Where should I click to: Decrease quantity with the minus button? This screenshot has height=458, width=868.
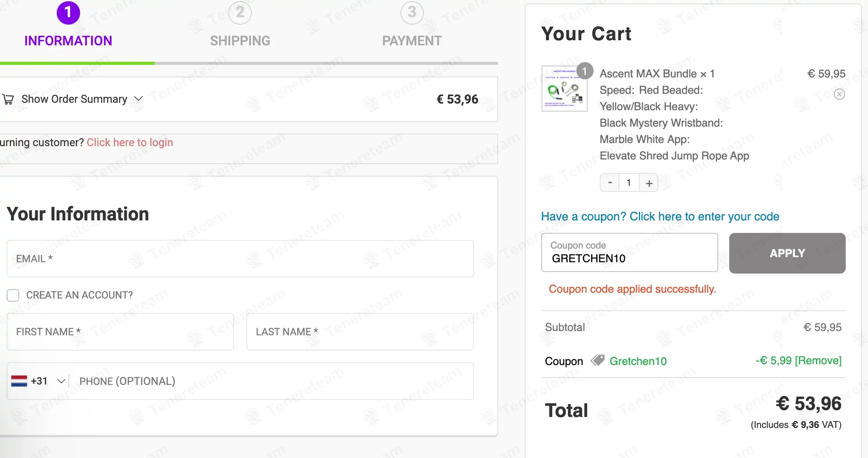[x=610, y=183]
